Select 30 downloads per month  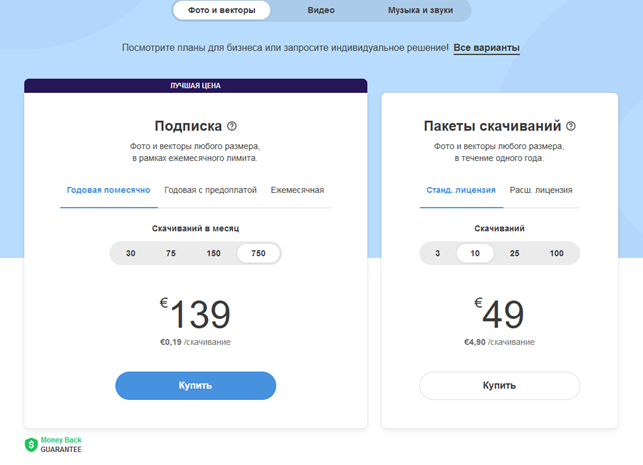click(x=131, y=254)
